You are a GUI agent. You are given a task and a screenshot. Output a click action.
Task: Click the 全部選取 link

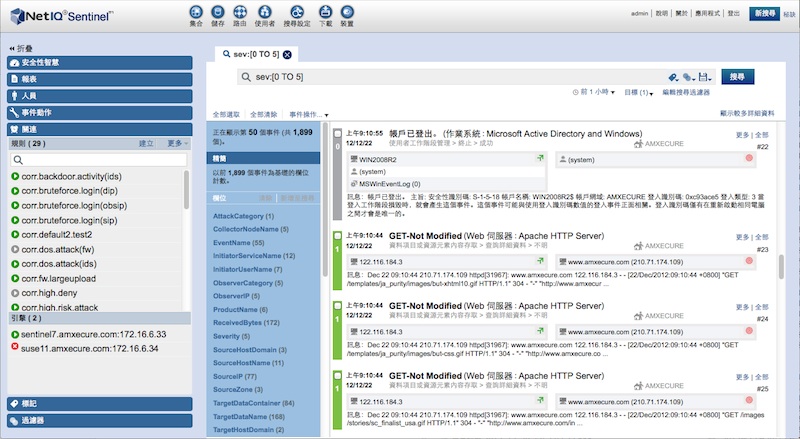pos(226,114)
